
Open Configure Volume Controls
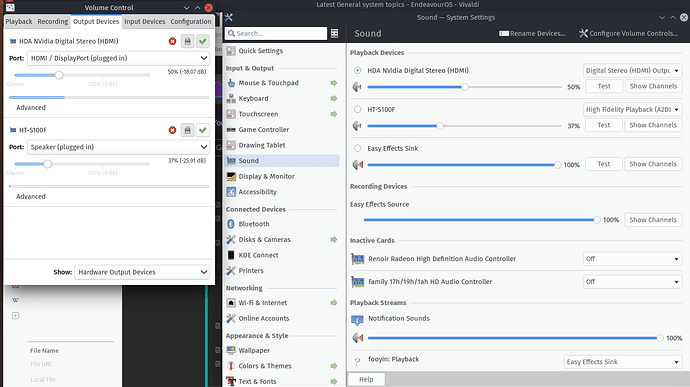(628, 33)
